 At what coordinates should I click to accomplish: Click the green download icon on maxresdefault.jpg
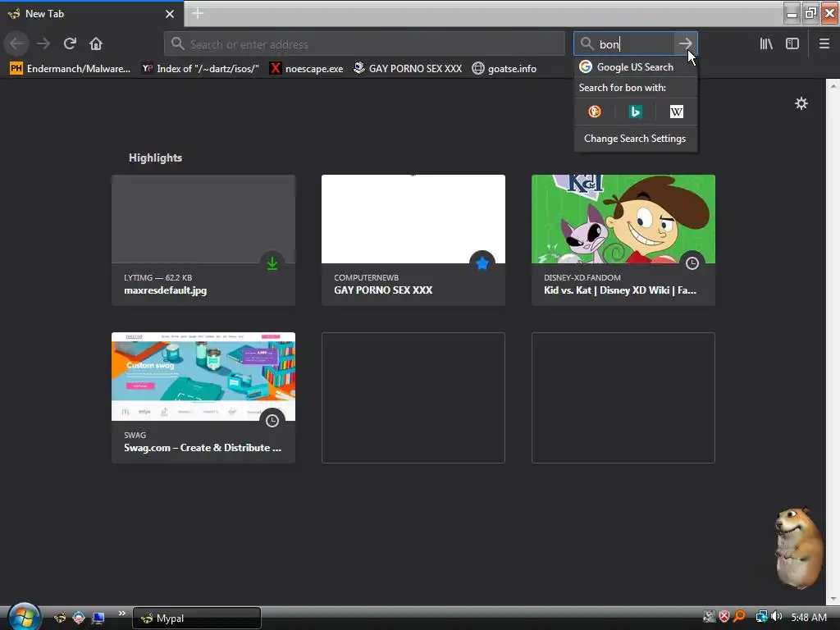pos(272,263)
